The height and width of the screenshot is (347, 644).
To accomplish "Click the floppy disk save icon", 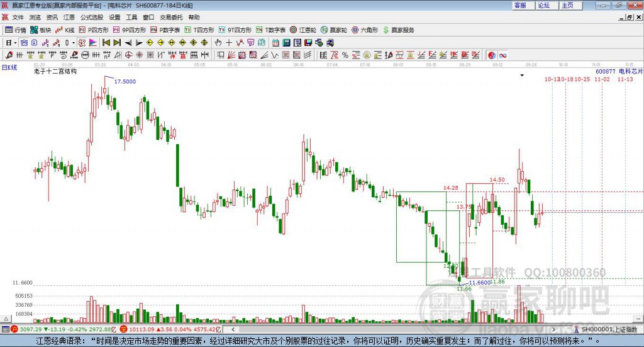I will coord(308,43).
